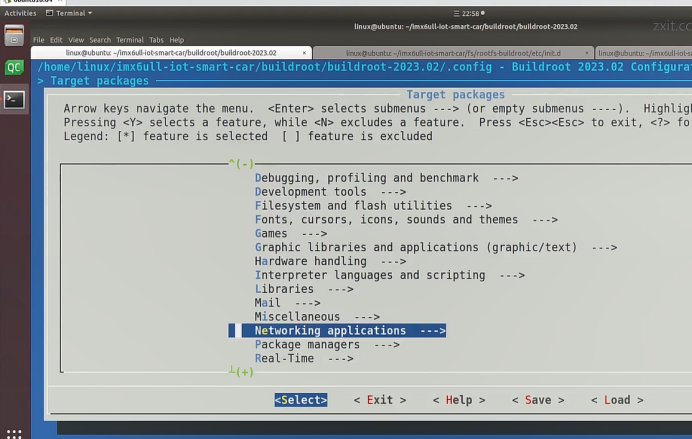Select the Mail submenu entry
Image resolution: width=692 pixels, height=439 pixels.
tap(287, 303)
